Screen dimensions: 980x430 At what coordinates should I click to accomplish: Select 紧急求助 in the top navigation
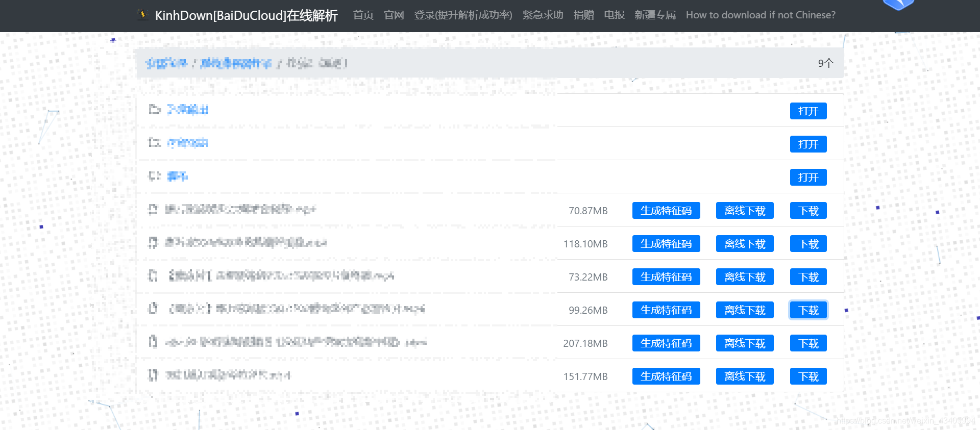pyautogui.click(x=543, y=15)
